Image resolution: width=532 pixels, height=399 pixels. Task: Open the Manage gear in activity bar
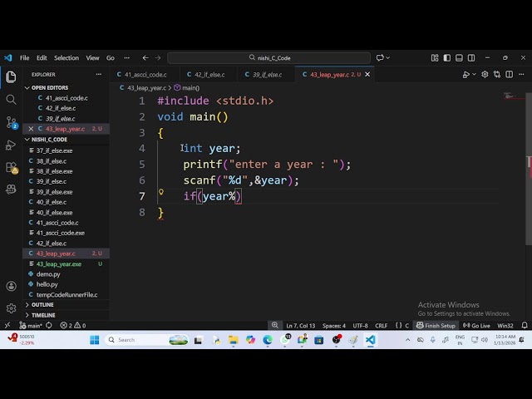click(11, 308)
